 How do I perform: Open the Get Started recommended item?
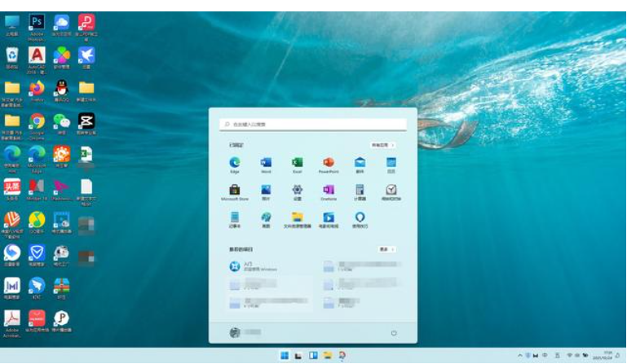pyautogui.click(x=254, y=266)
